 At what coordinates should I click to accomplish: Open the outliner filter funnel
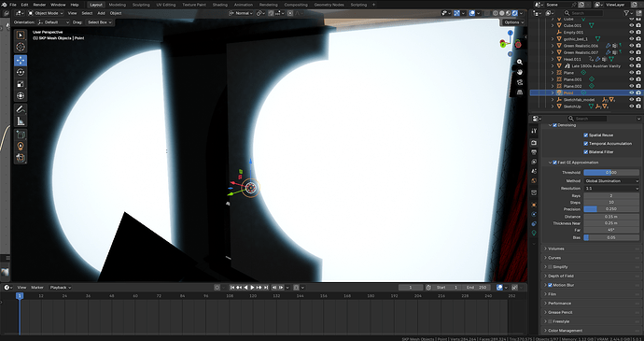[x=627, y=13]
